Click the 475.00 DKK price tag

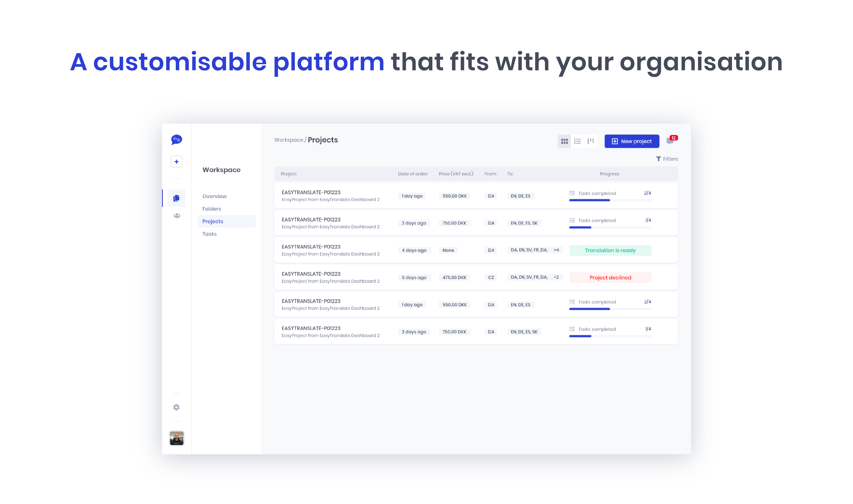(x=454, y=277)
